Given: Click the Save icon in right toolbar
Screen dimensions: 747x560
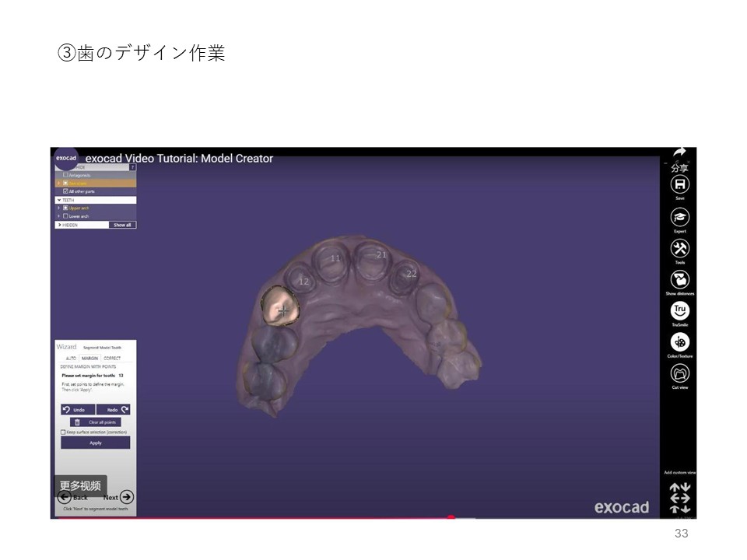Looking at the screenshot, I should coord(680,185).
